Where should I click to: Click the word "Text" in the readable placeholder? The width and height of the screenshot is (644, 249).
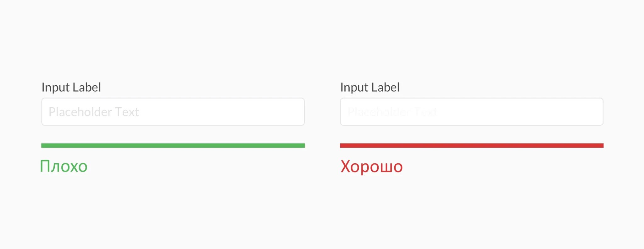tap(127, 112)
